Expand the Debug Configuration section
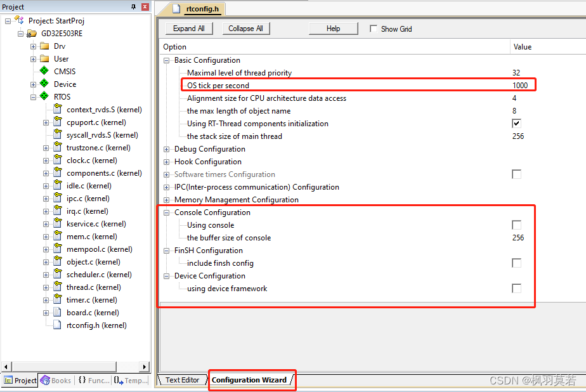The image size is (586, 392). click(x=167, y=150)
